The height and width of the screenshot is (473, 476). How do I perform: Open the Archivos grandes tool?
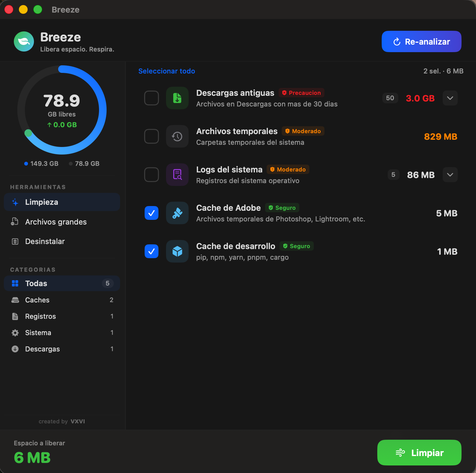click(62, 222)
